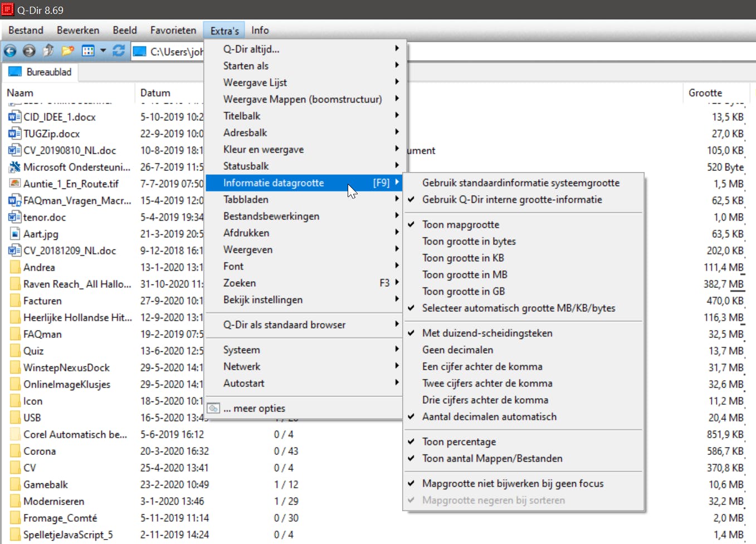Click the view mode grid icon

(x=88, y=51)
